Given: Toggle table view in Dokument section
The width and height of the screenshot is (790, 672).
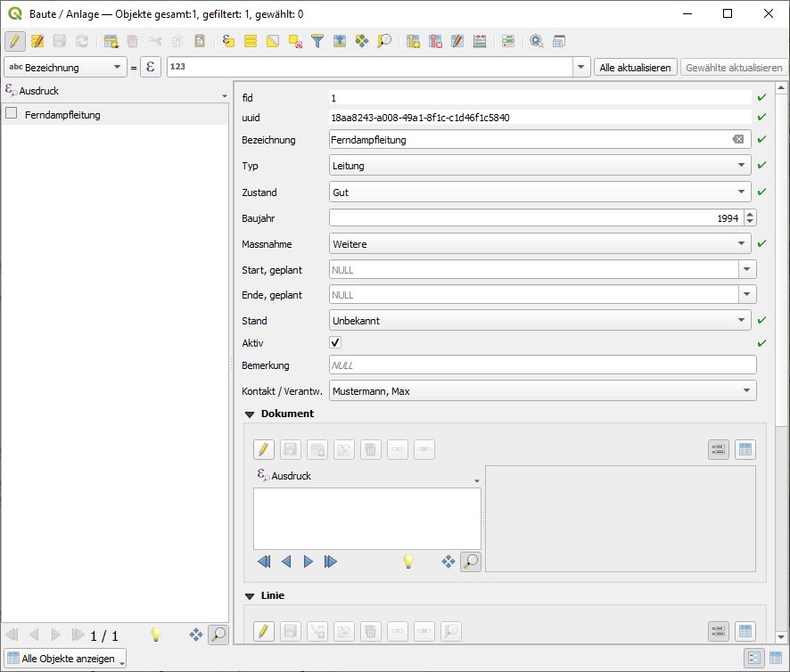Looking at the screenshot, I should pyautogui.click(x=745, y=450).
